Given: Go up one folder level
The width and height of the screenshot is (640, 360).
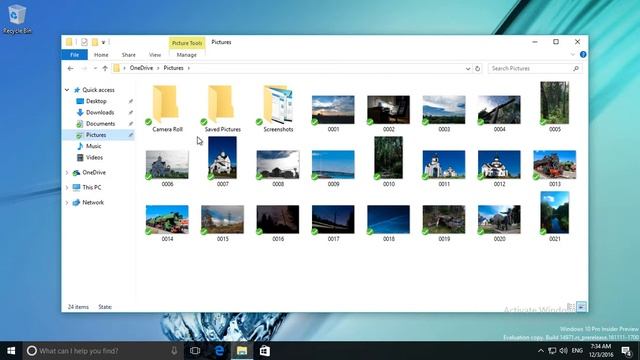Looking at the screenshot, I should (105, 68).
